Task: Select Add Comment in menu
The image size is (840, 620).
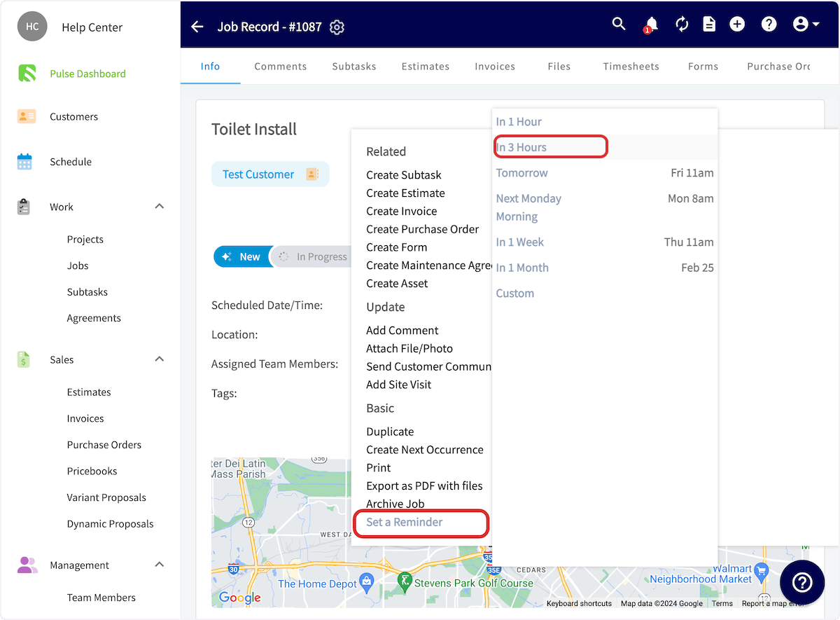Action: click(402, 330)
